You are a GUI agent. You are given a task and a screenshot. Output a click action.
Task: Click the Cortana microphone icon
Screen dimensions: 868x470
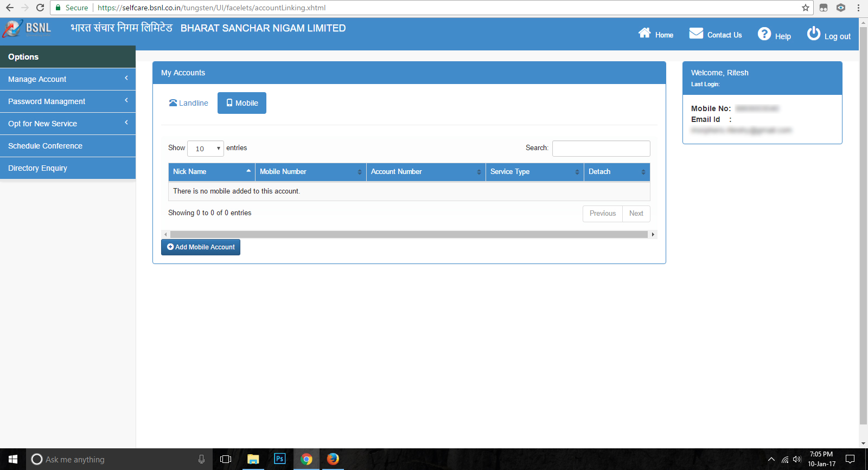(201, 459)
